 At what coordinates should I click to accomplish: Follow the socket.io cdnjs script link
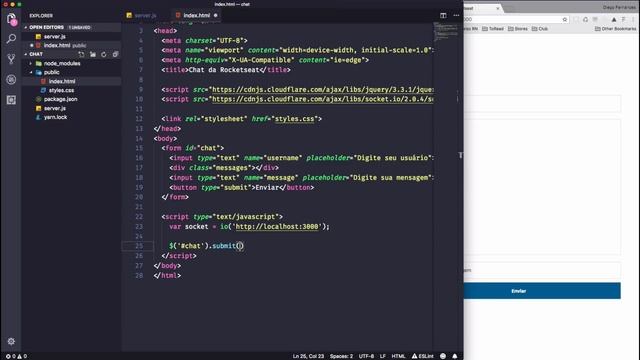(322, 99)
